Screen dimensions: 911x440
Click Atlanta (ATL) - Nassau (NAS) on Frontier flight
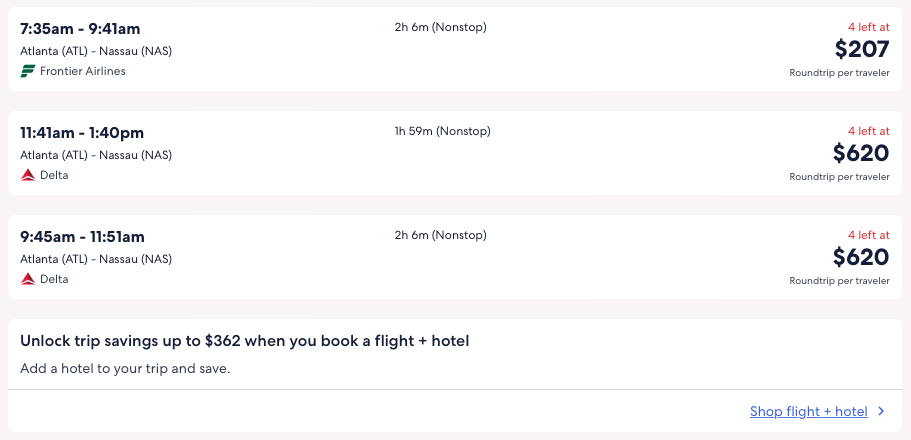coord(96,51)
